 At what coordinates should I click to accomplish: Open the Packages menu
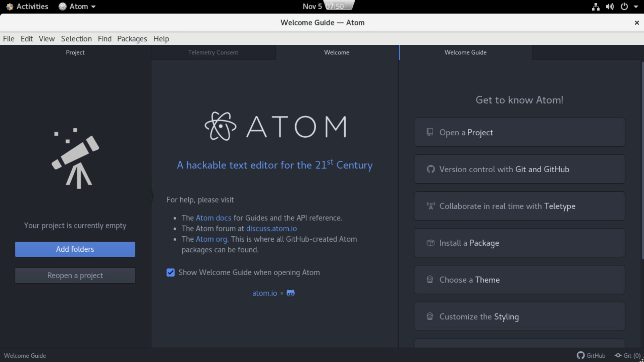tap(132, 39)
